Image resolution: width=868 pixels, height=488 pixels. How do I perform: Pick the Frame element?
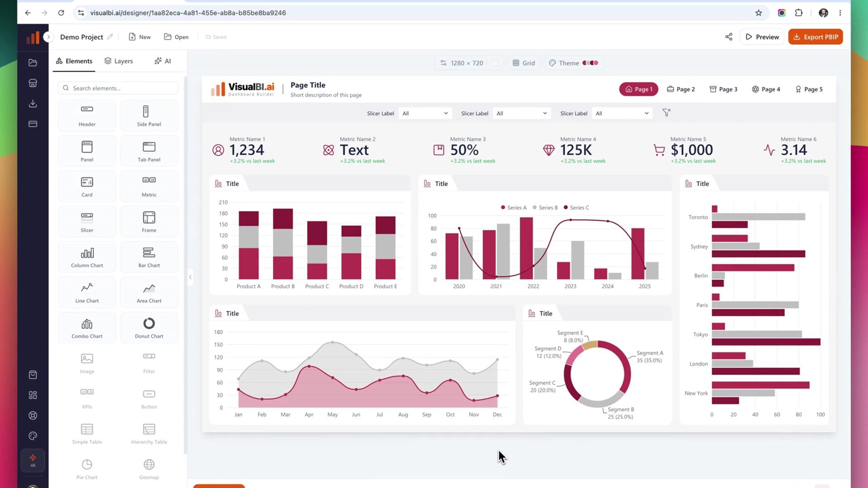[x=149, y=221]
